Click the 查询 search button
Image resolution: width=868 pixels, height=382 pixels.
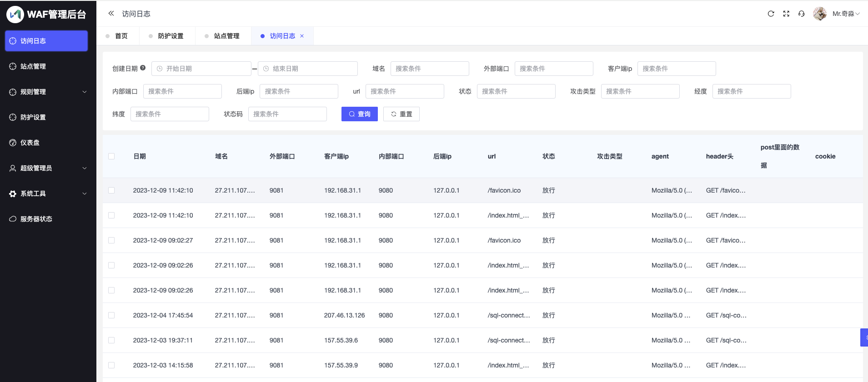(360, 114)
